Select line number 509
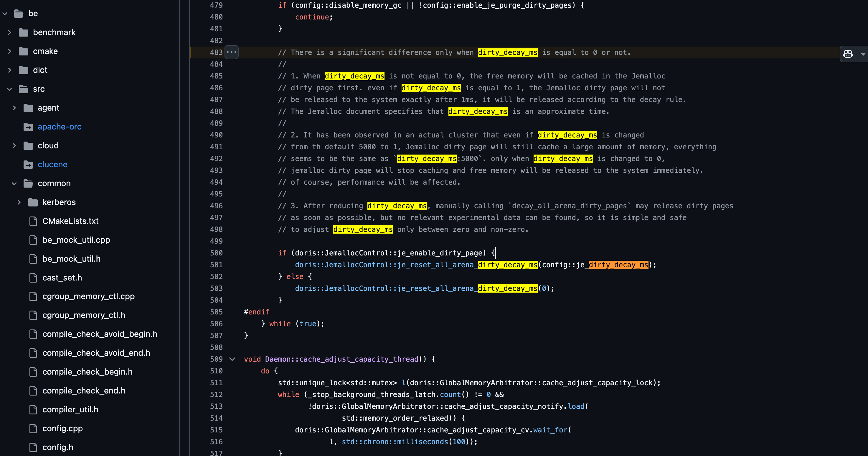The height and width of the screenshot is (456, 868). (216, 359)
